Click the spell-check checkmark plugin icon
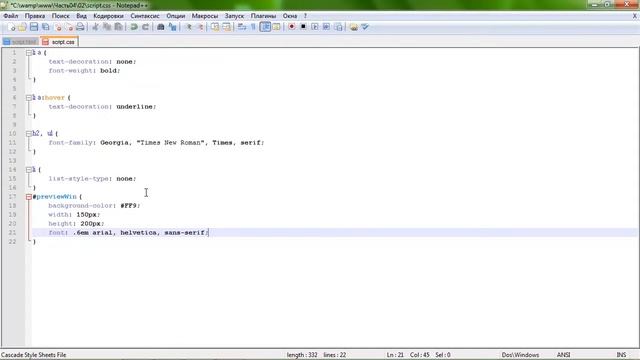640x360 pixels. (x=365, y=27)
